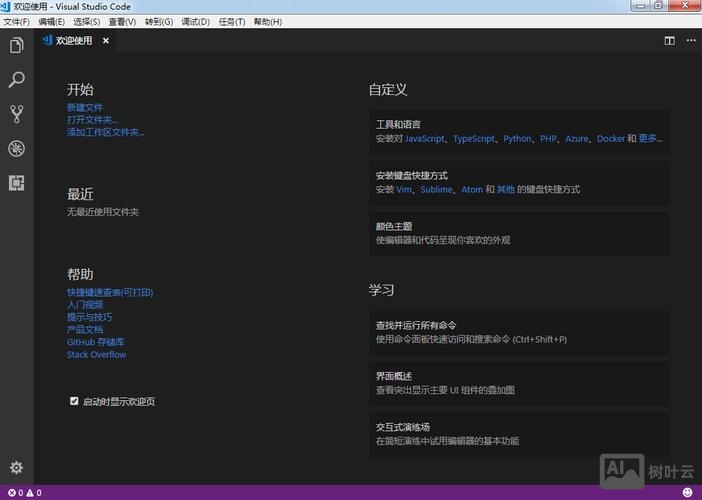Click the Azure tools link

[577, 139]
